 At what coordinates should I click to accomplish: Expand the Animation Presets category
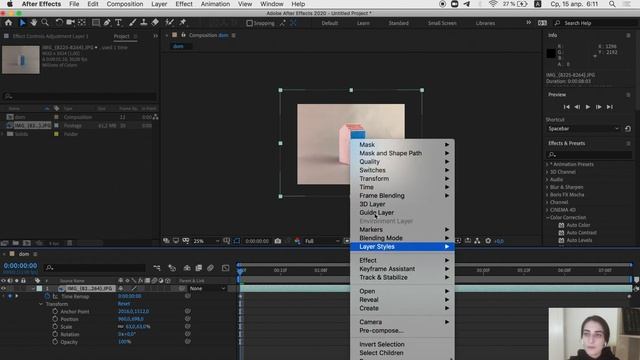click(547, 164)
